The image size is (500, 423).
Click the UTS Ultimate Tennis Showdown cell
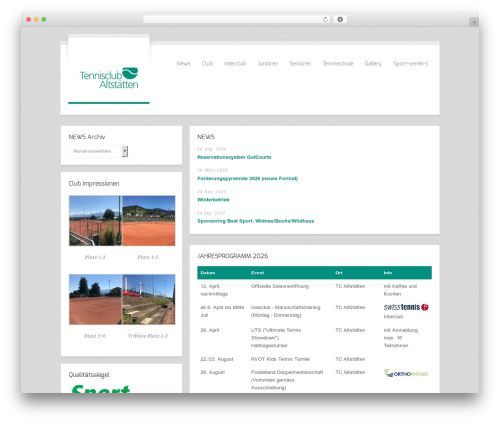(x=276, y=338)
